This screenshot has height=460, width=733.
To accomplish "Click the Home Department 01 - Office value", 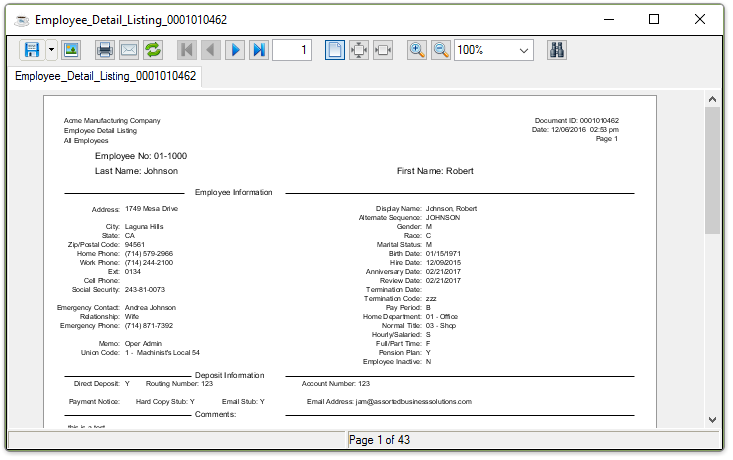I will pyautogui.click(x=441, y=316).
